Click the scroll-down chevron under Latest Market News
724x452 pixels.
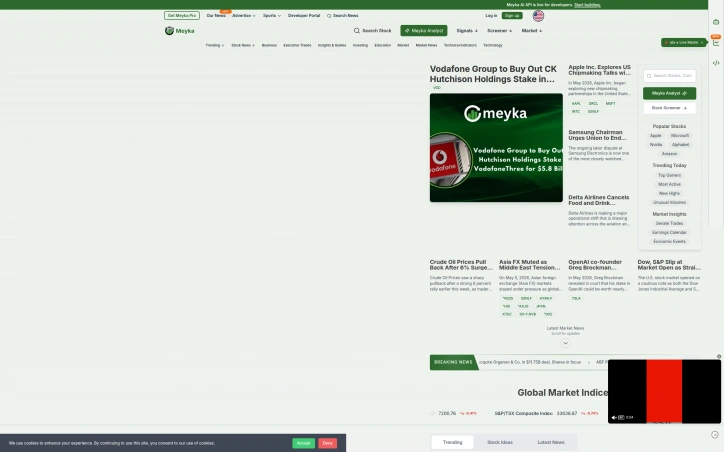click(x=565, y=343)
